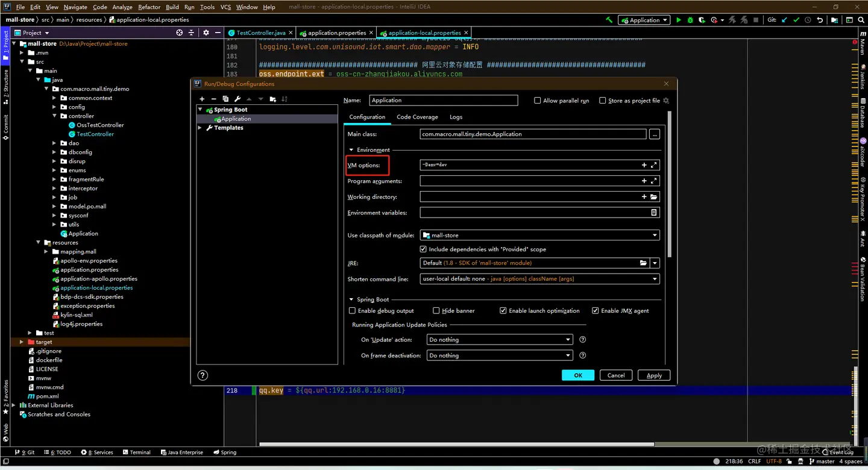Click the Cancel button

[616, 375]
